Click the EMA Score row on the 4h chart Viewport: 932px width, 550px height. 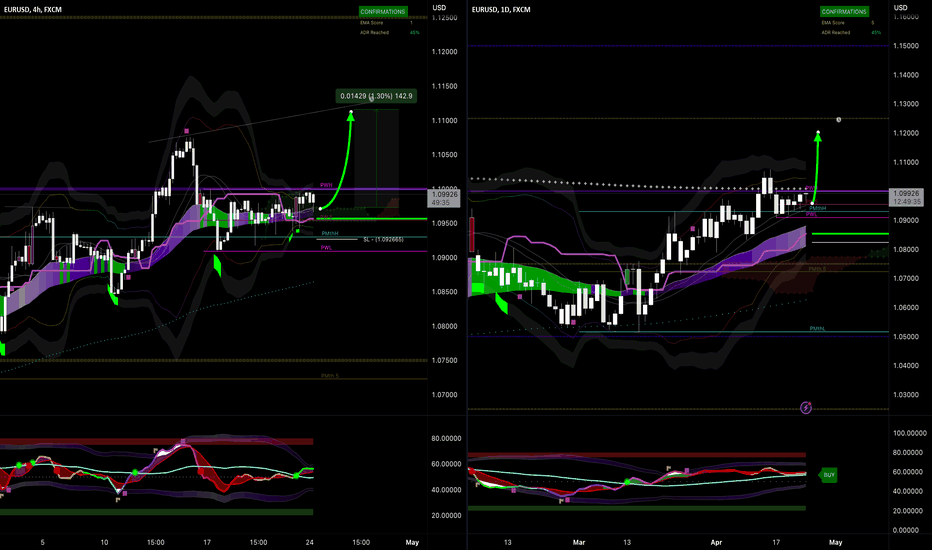pos(386,23)
